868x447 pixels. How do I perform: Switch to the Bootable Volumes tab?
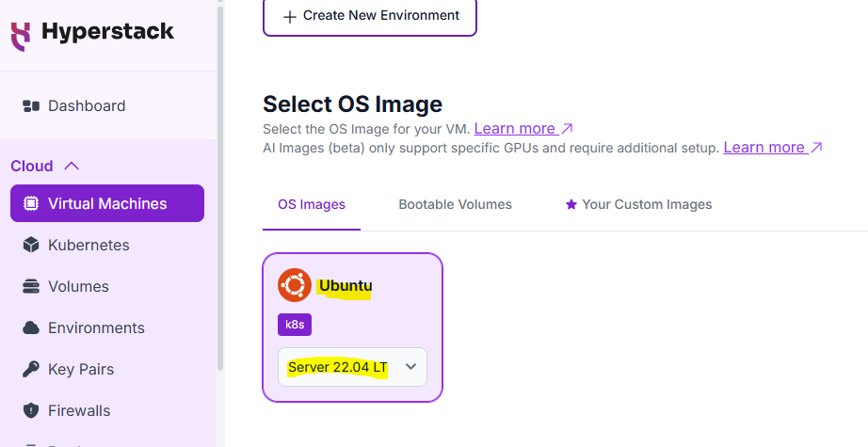(455, 204)
